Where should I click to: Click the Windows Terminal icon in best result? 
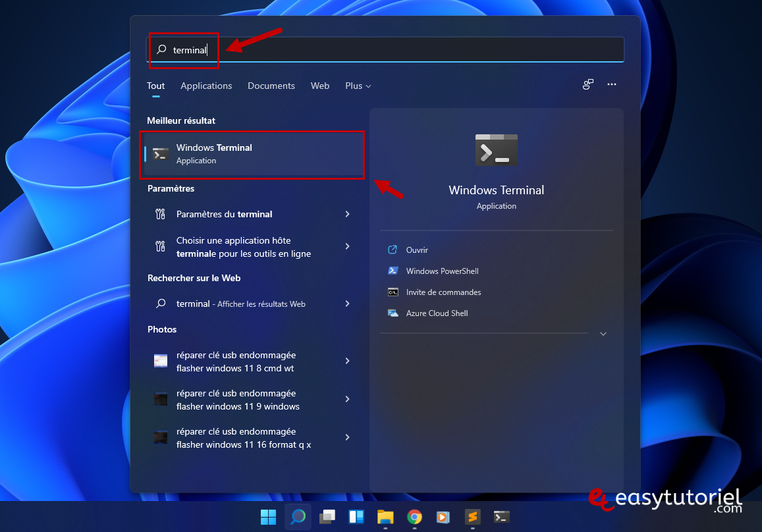161,155
